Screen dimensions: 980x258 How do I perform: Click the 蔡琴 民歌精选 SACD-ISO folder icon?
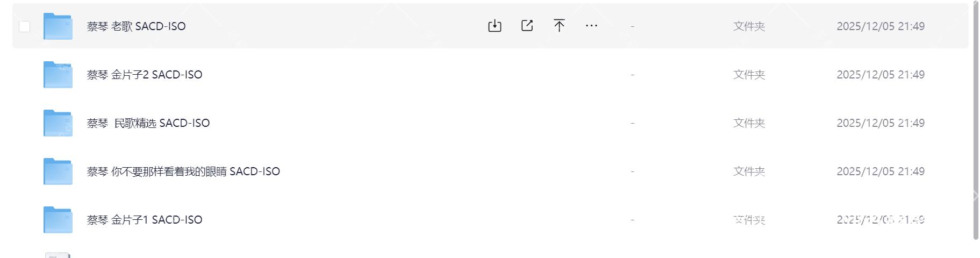pyautogui.click(x=58, y=123)
